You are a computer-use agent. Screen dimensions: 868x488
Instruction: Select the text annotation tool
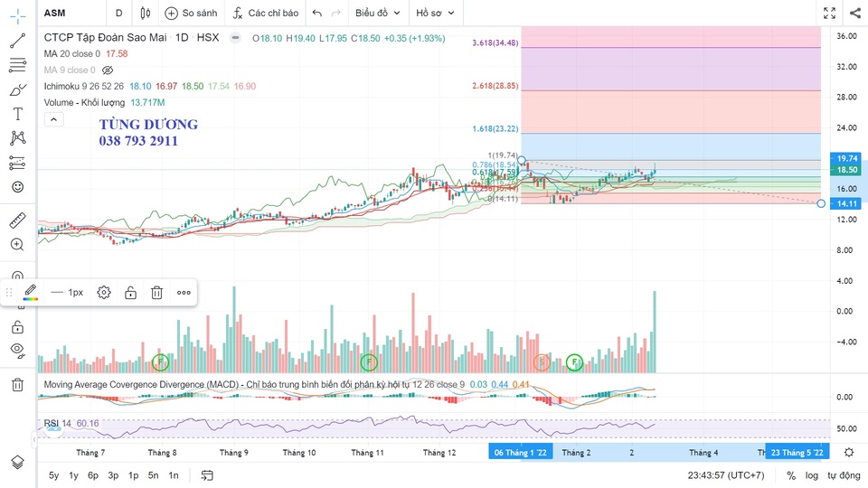coord(17,114)
